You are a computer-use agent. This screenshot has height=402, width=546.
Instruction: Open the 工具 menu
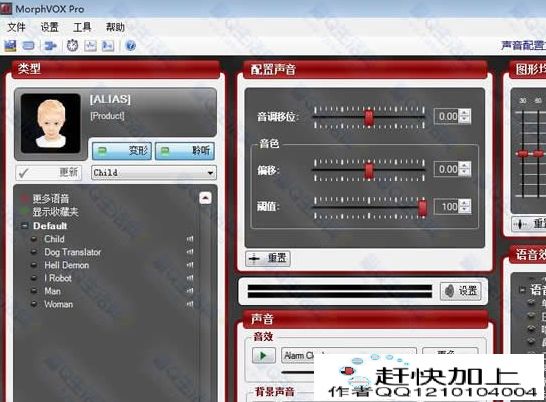click(82, 27)
